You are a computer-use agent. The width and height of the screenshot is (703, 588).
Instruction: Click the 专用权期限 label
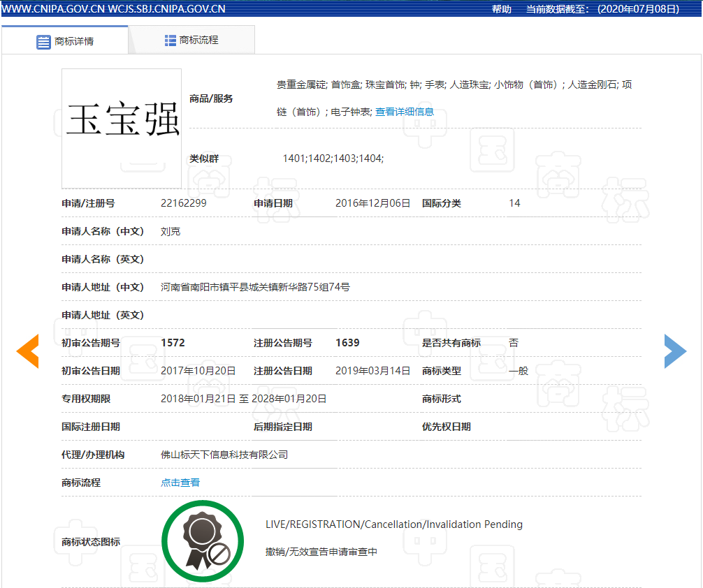(x=86, y=399)
